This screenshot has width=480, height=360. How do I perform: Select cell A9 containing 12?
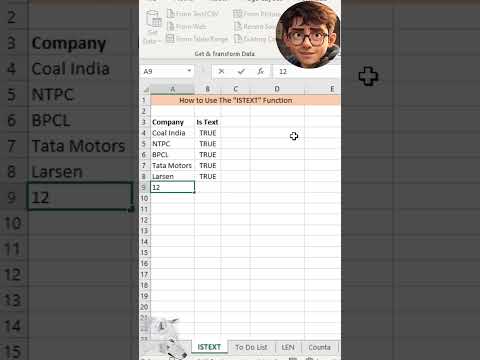(172, 187)
